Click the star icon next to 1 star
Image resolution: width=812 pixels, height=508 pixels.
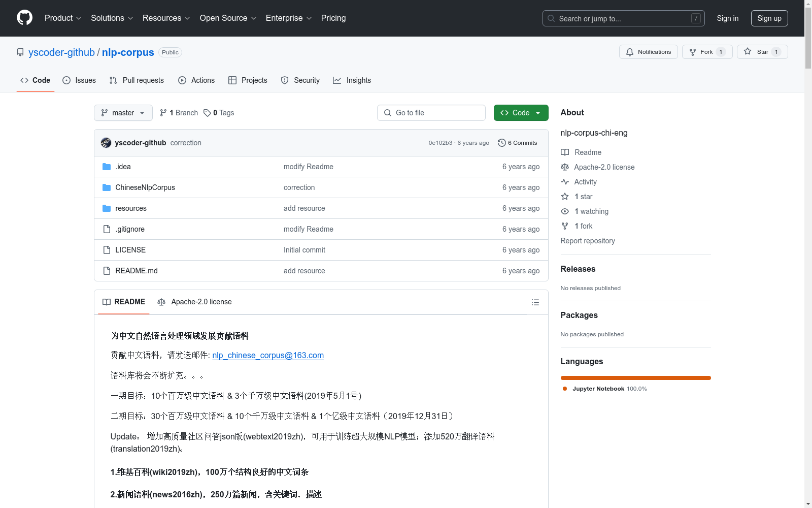[x=565, y=197]
